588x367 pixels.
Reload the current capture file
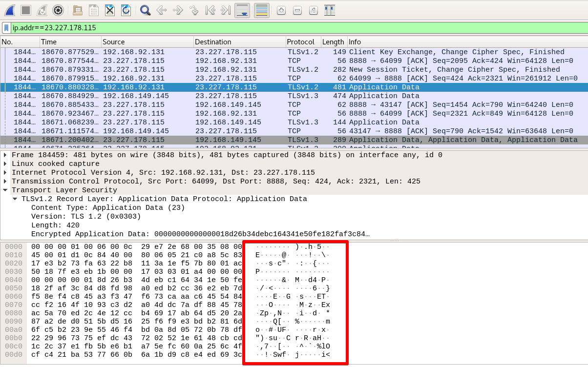point(126,10)
